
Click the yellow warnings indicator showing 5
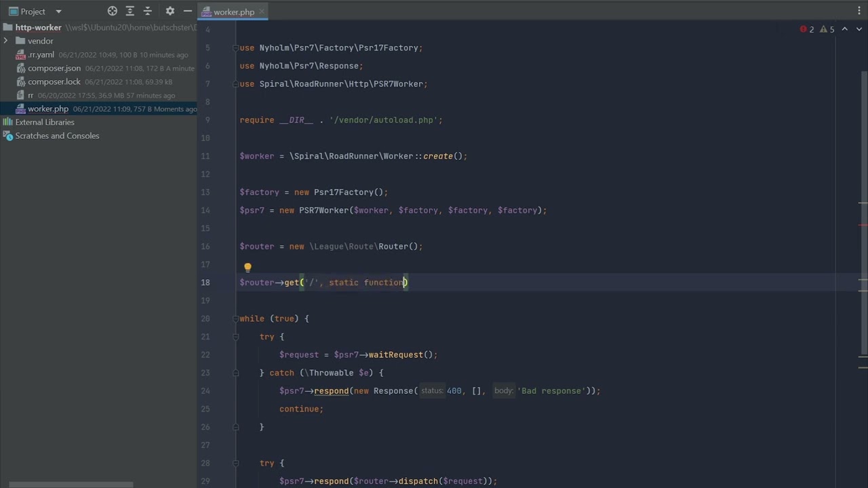pos(827,29)
